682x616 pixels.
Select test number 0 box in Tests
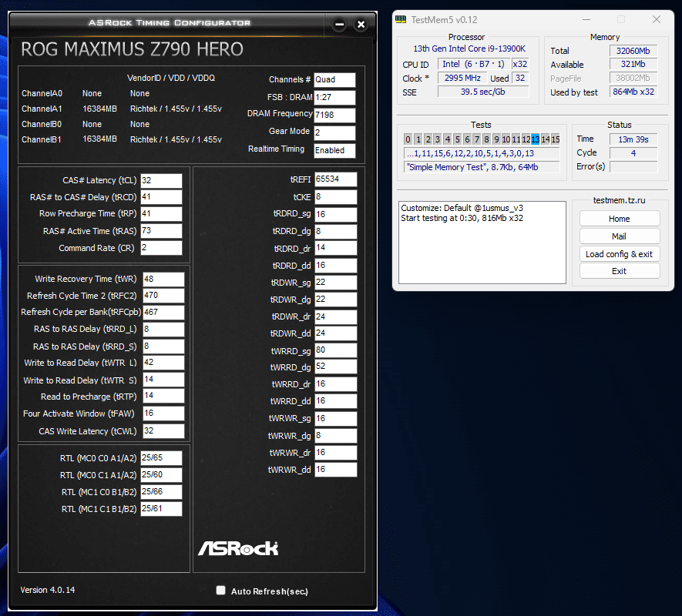click(408, 139)
